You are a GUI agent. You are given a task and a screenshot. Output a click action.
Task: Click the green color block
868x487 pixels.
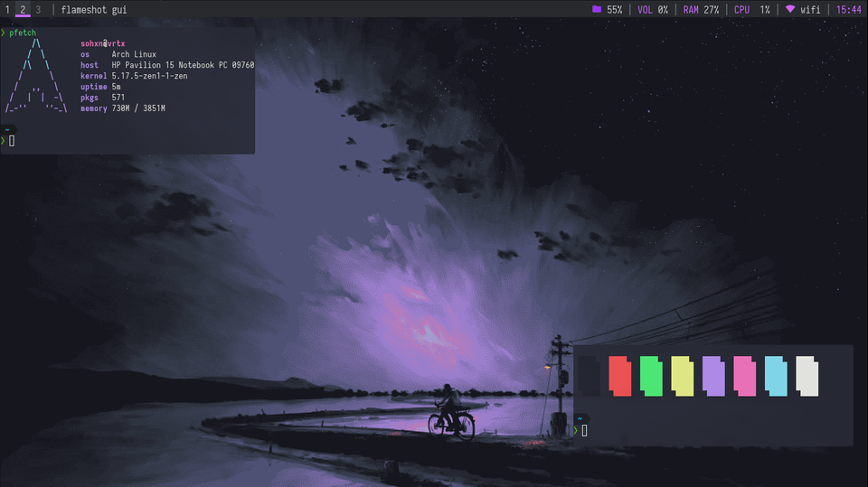click(x=651, y=376)
